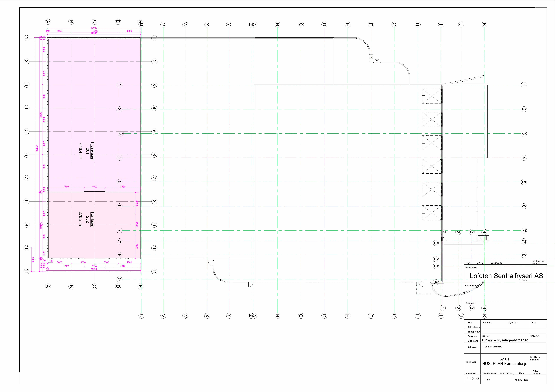Click the "REV." revision column header
The height and width of the screenshot is (392, 555).
coord(468,263)
